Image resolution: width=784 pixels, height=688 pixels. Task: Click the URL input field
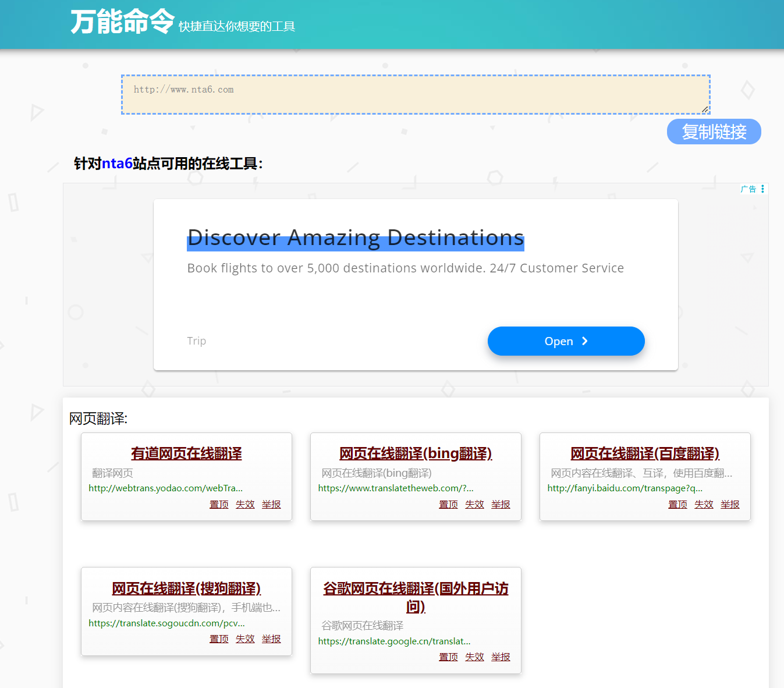415,94
